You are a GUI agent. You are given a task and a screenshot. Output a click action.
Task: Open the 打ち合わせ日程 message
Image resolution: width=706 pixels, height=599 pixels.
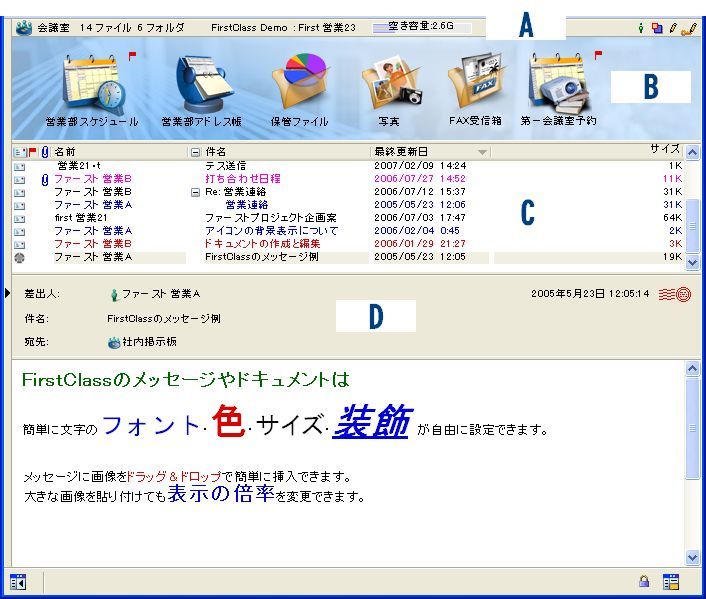[x=242, y=178]
